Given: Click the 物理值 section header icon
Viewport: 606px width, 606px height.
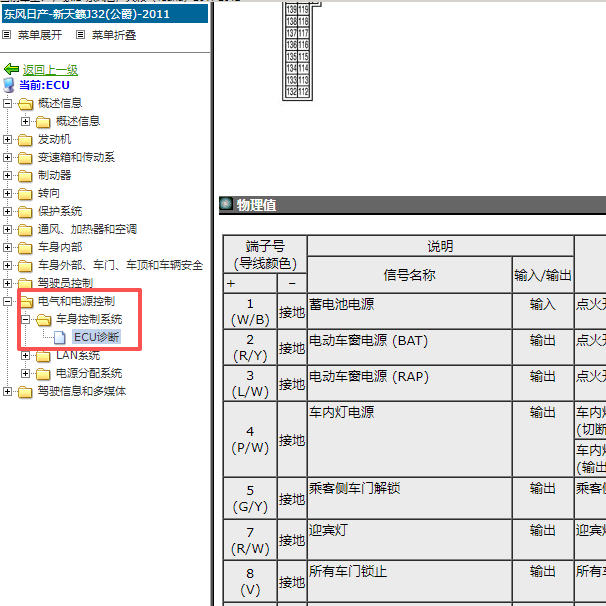Looking at the screenshot, I should [226, 204].
